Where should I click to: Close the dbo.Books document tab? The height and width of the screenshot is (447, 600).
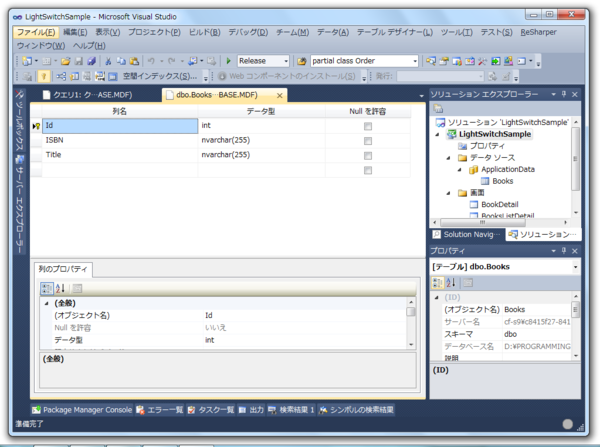[x=280, y=95]
